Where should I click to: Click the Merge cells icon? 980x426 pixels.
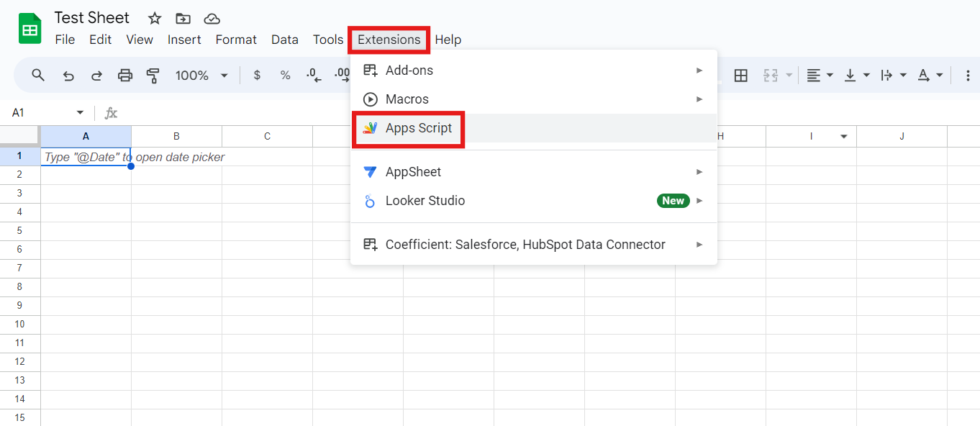[x=771, y=75]
